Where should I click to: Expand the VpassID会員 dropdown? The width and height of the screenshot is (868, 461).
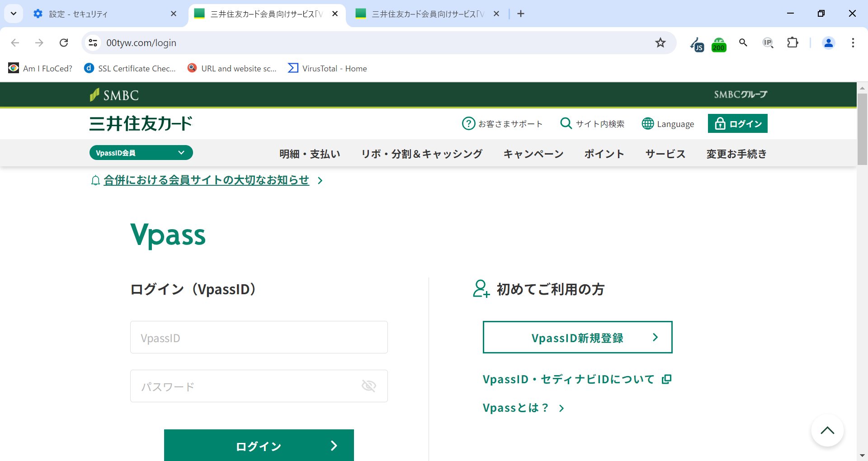pos(141,153)
